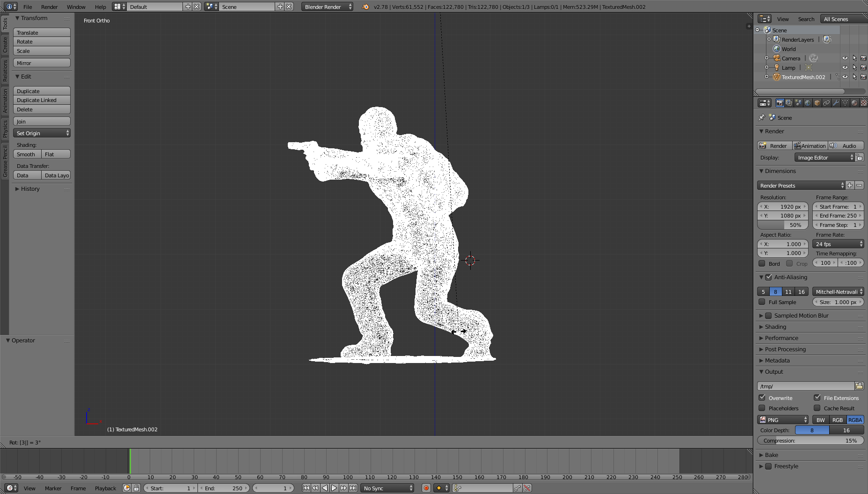Screen dimensions: 868x494
Task: Open the Modifiers properties tab (wrench icon)
Action: [x=836, y=103]
